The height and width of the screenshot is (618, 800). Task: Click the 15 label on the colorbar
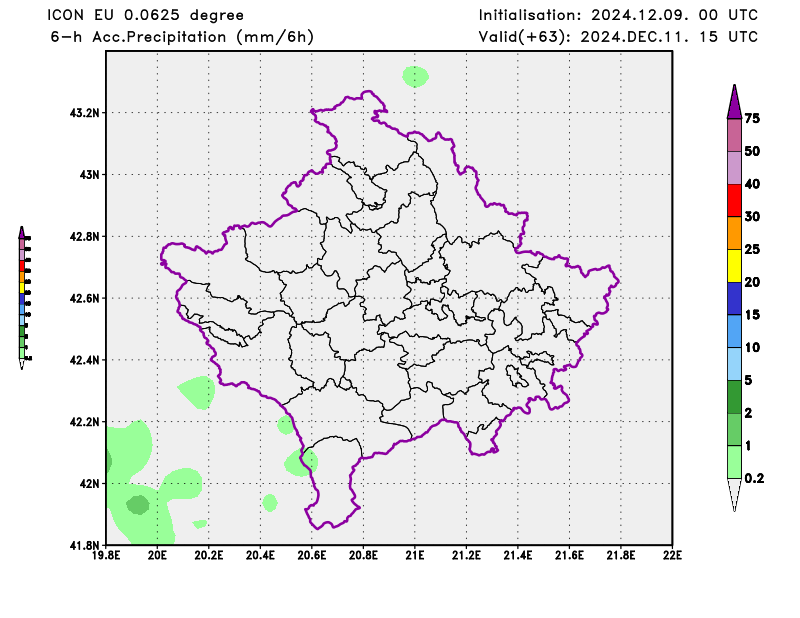click(752, 314)
